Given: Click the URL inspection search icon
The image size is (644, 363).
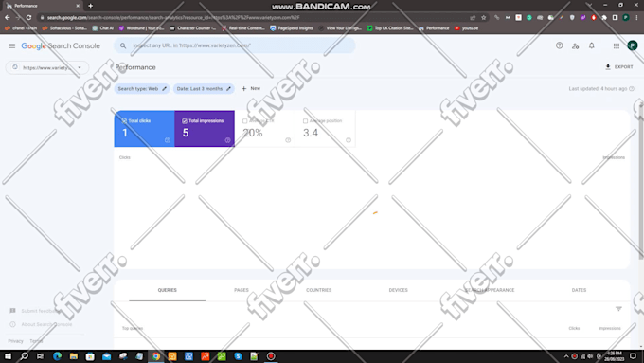Looking at the screenshot, I should click(x=123, y=45).
